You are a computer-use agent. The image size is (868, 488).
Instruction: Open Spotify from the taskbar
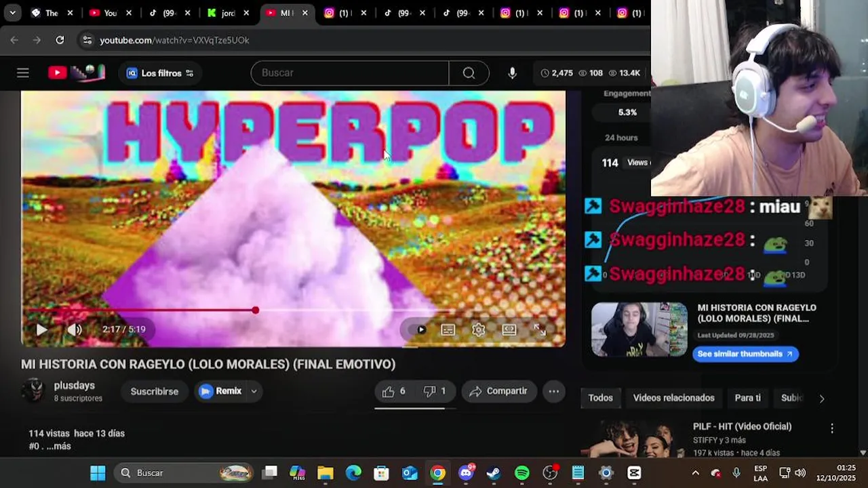(521, 472)
